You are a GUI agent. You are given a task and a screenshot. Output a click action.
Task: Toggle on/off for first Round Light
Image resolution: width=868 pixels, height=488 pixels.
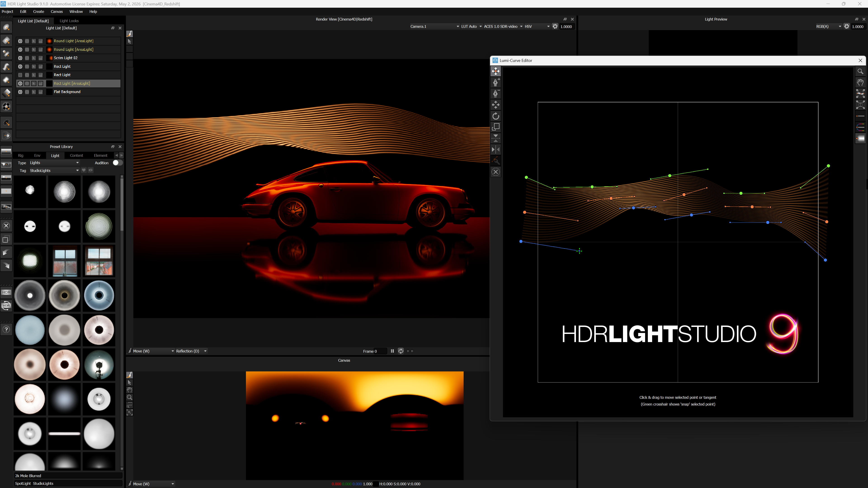point(20,41)
